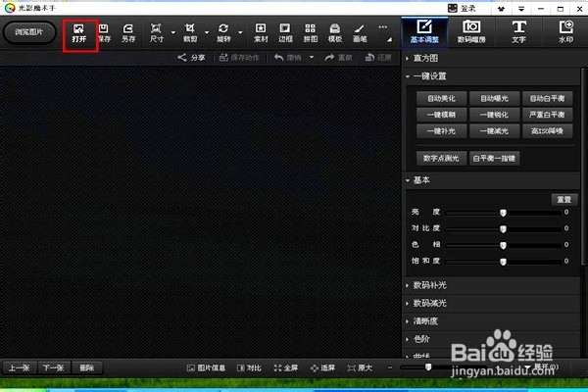Click the zoom out minus icon
The image size is (588, 392).
coord(390,367)
